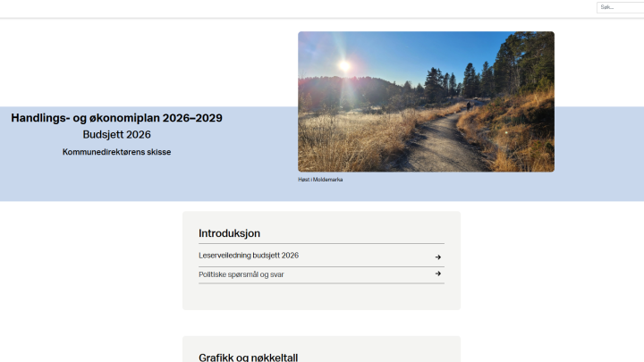
Task: Click the dry golden grass in the photo
Action: 349,143
